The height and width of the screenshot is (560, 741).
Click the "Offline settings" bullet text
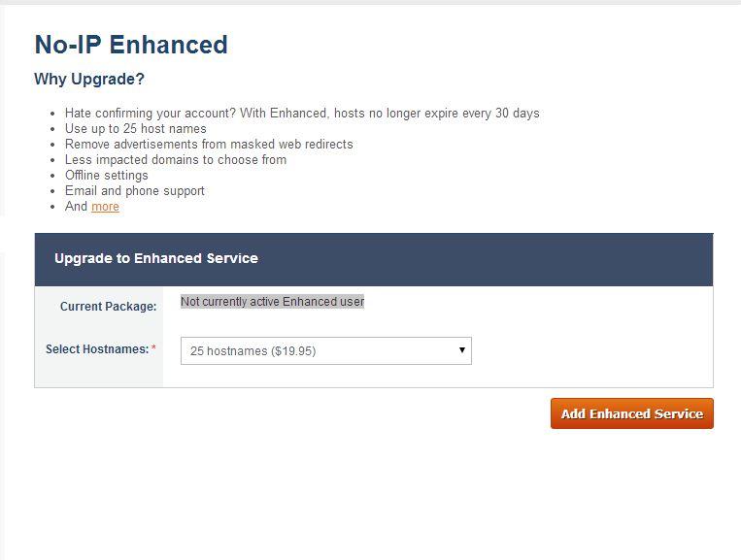(x=107, y=176)
